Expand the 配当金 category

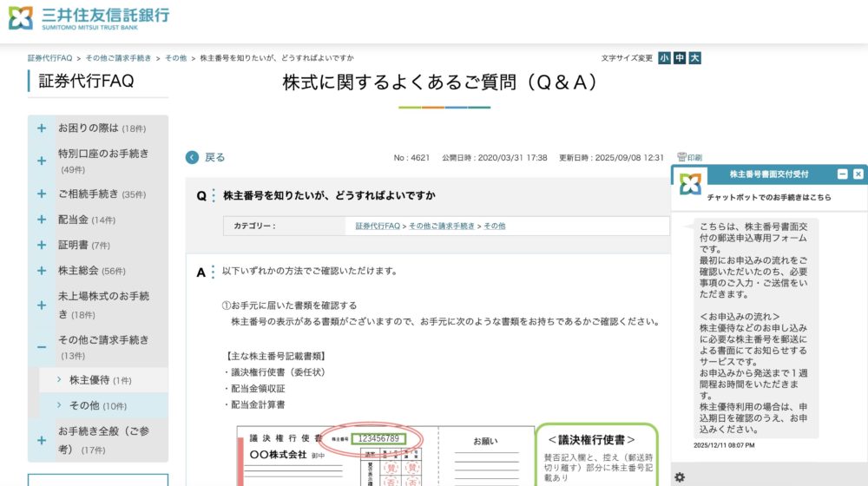pyautogui.click(x=42, y=220)
